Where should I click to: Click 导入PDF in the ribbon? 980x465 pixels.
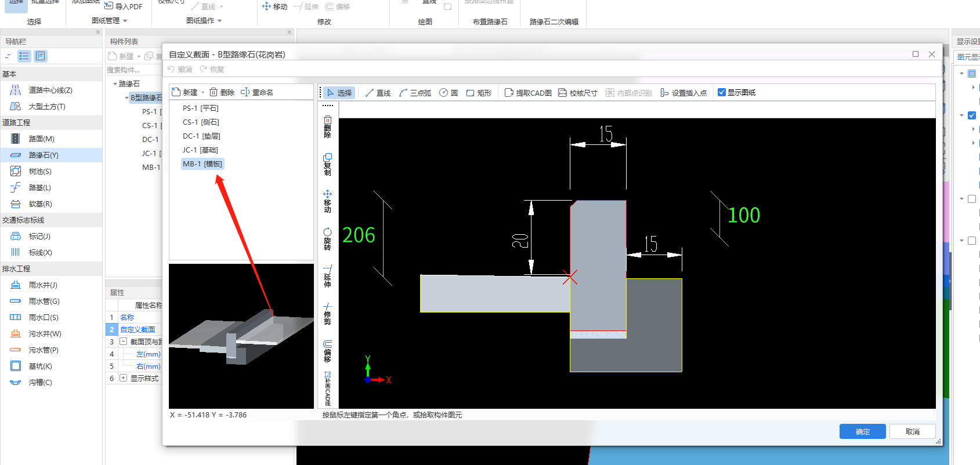click(x=123, y=6)
